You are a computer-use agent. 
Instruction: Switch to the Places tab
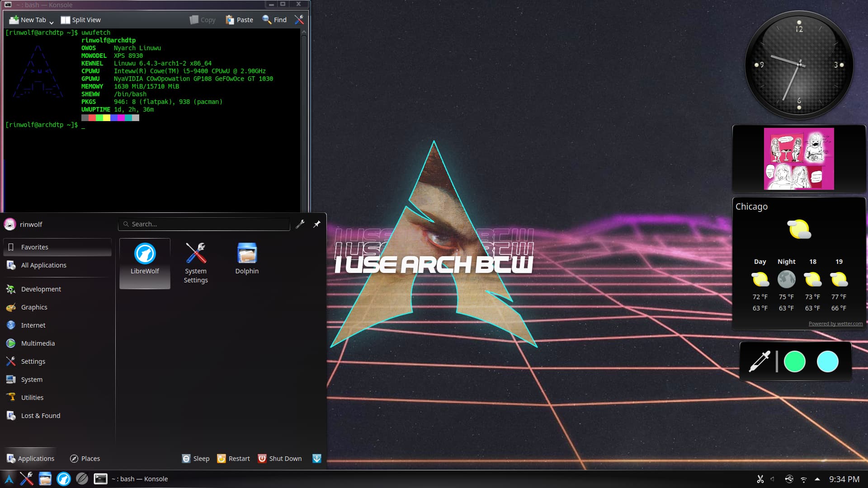click(85, 458)
